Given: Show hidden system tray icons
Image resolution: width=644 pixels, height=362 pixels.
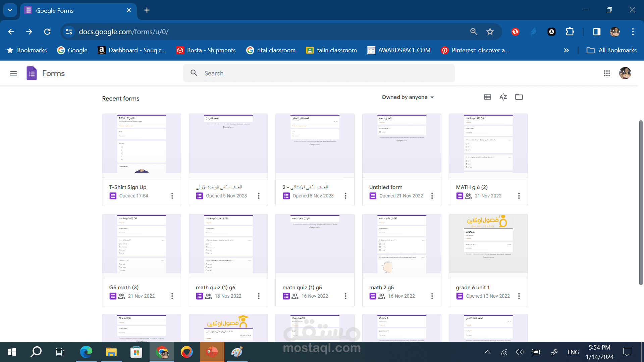Looking at the screenshot, I should pos(488,352).
